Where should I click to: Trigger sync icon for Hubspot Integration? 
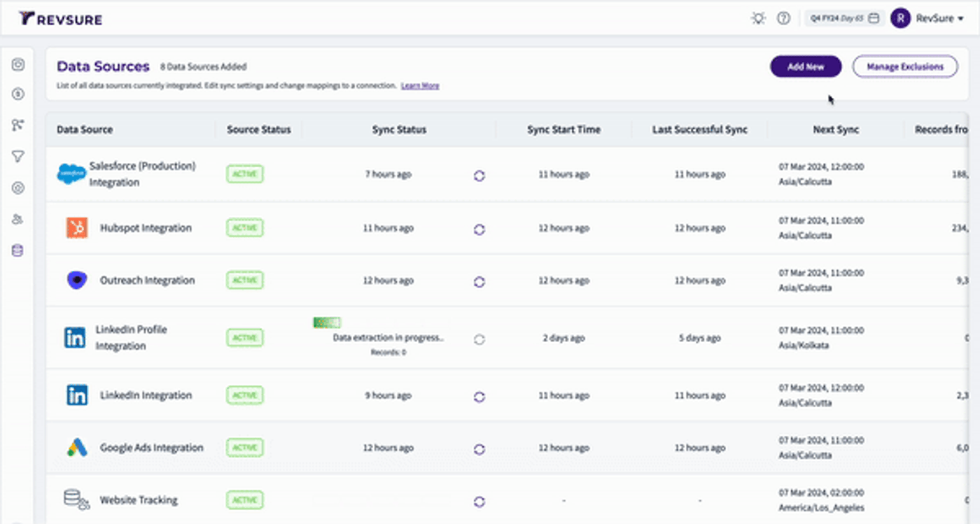479,229
